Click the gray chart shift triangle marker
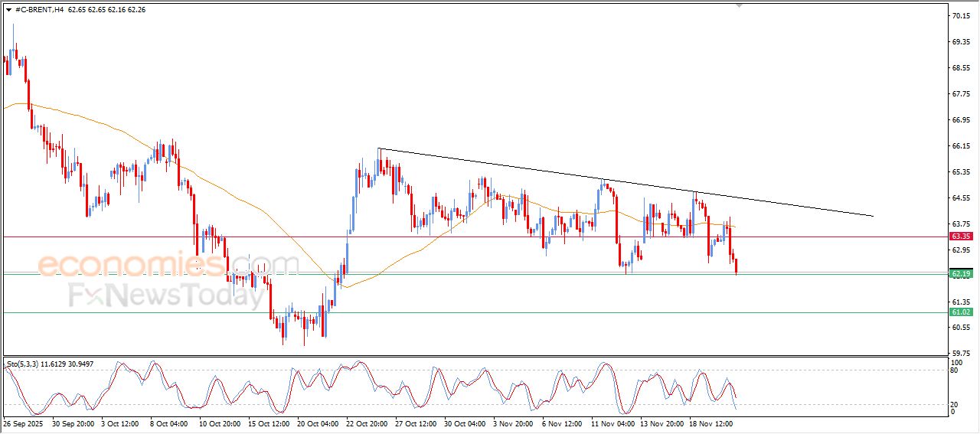 (738, 5)
